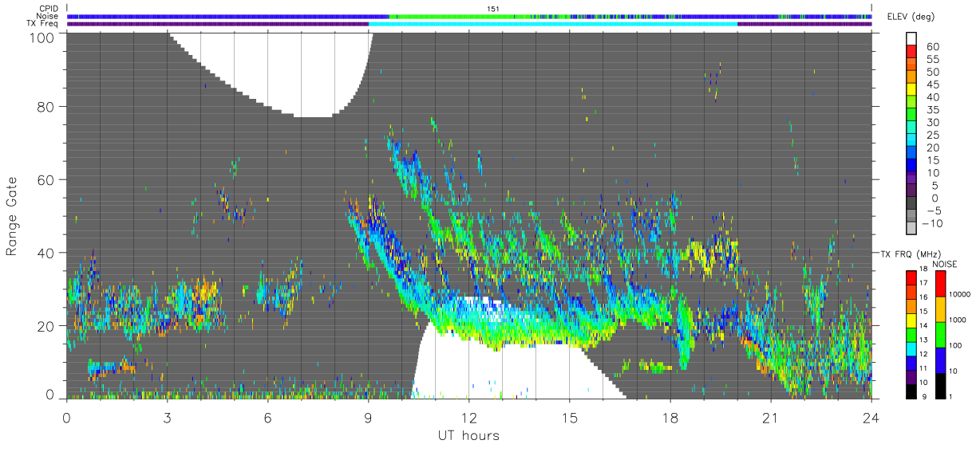Pick the red segment of the ELEV color bar
This screenshot has height=452, width=980.
[x=911, y=50]
